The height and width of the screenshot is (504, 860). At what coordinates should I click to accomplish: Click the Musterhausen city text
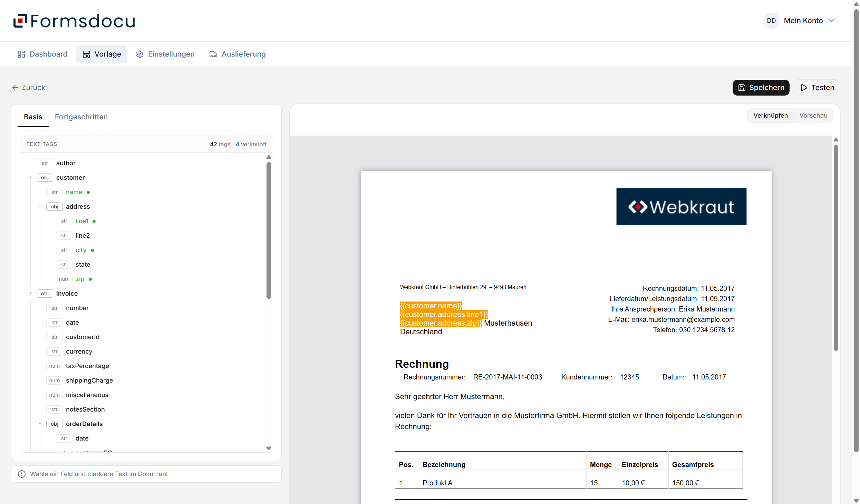point(508,323)
